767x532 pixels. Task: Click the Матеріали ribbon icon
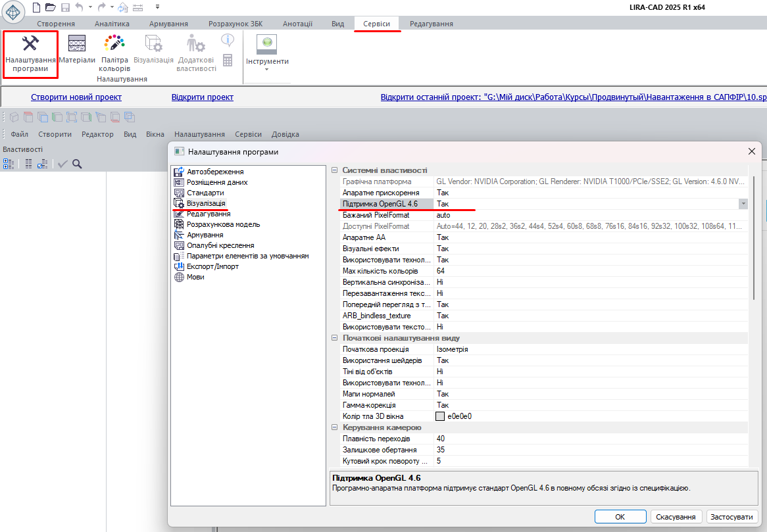point(77,49)
